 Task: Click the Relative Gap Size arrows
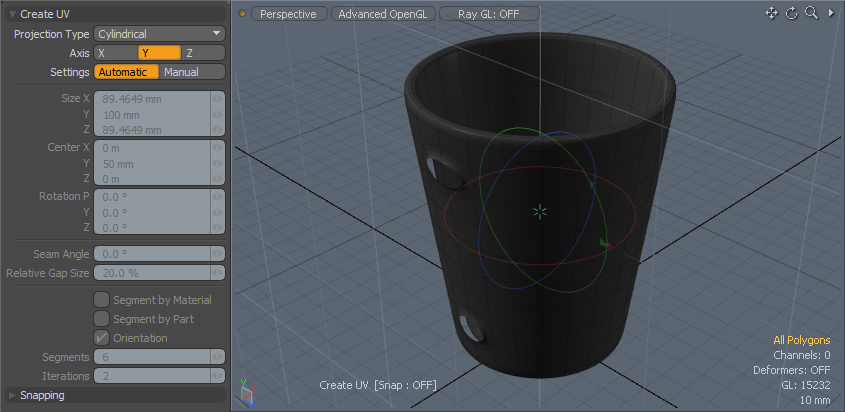click(218, 273)
